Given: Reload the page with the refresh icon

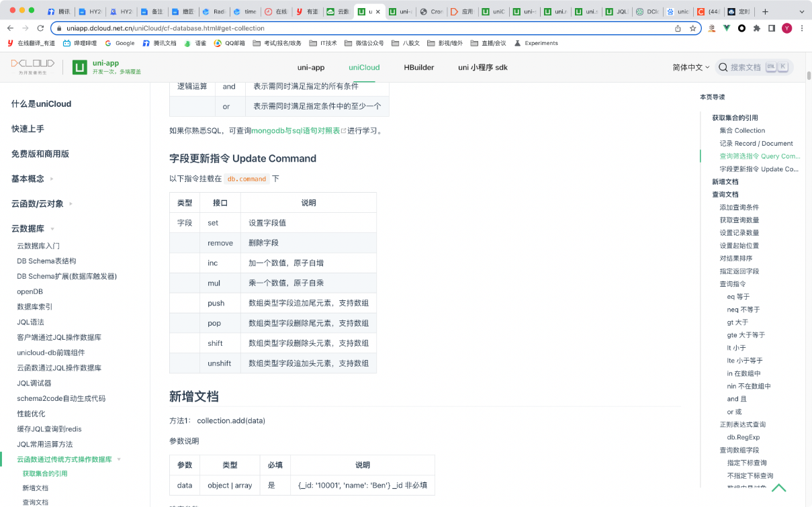Looking at the screenshot, I should [x=40, y=28].
